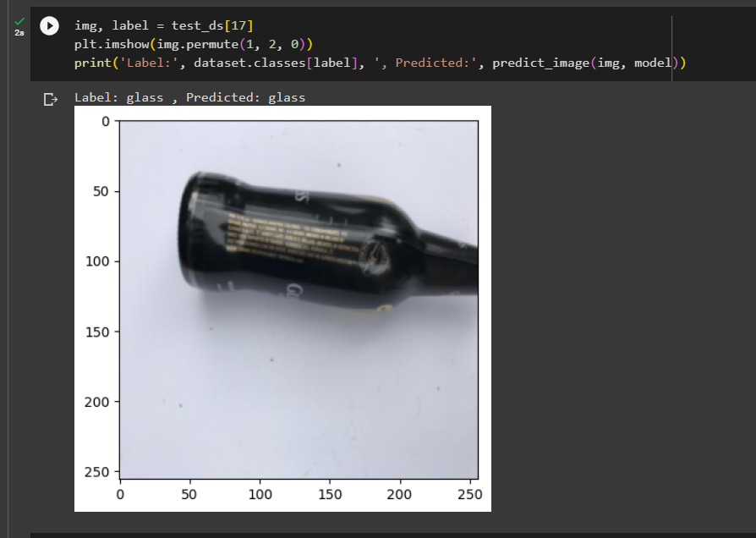Viewport: 756px width, 538px height.
Task: Click the x-axis tick label 0
Action: pyautogui.click(x=120, y=494)
